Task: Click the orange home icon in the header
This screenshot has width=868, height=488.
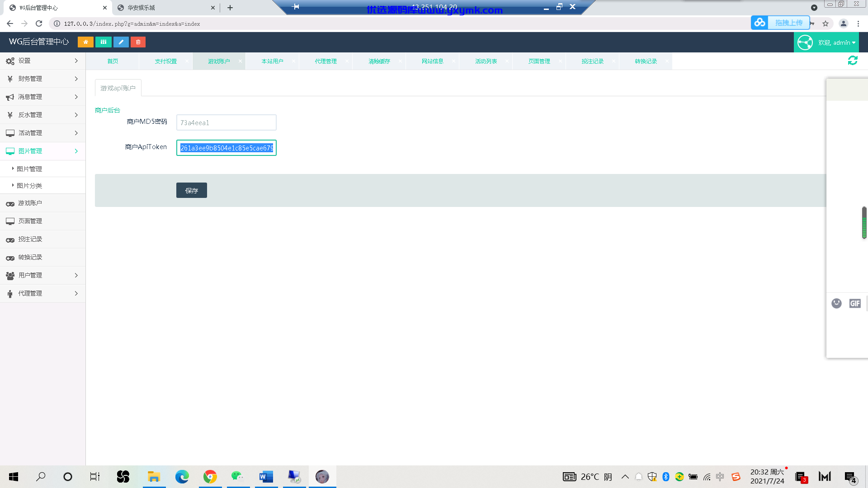Action: [x=85, y=42]
